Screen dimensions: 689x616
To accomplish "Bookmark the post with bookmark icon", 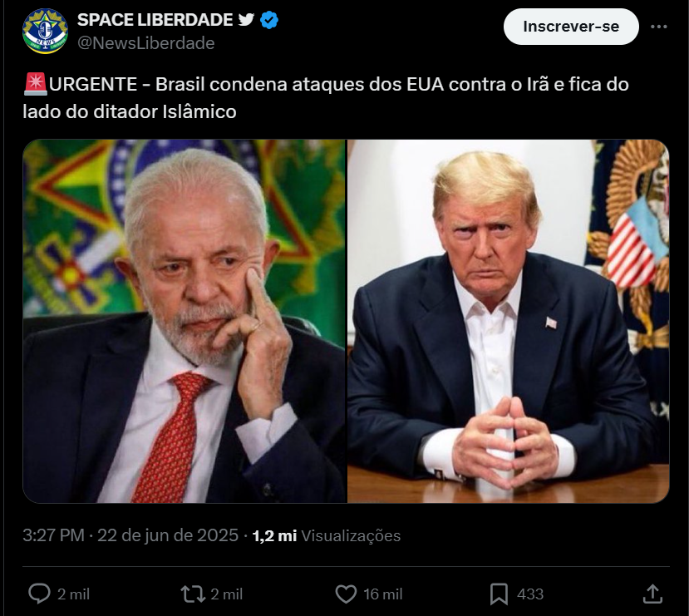I will click(x=499, y=594).
